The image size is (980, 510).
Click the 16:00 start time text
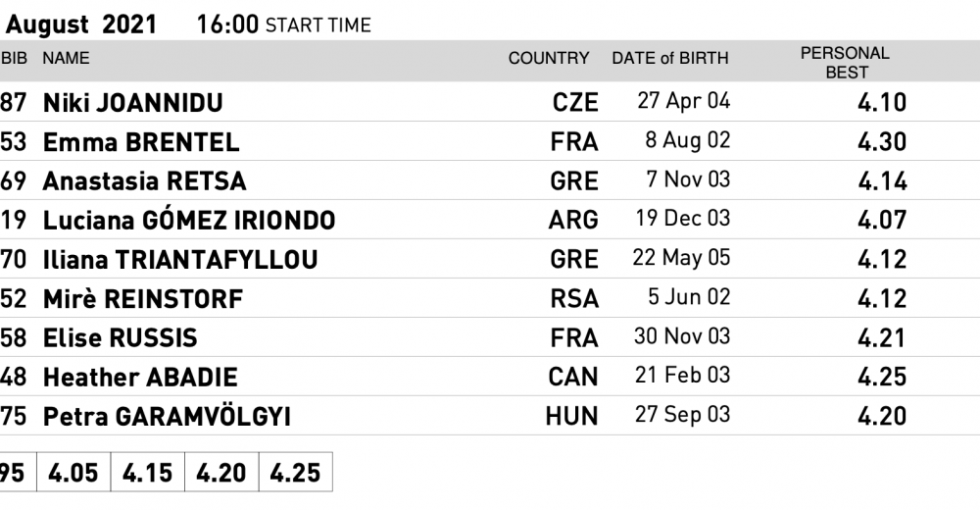coord(227,25)
